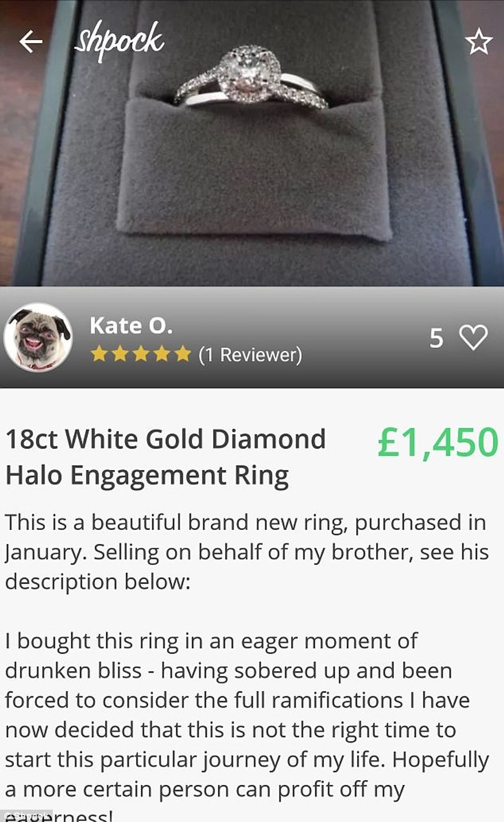Open the seller's pug profile picture

pos(38,337)
